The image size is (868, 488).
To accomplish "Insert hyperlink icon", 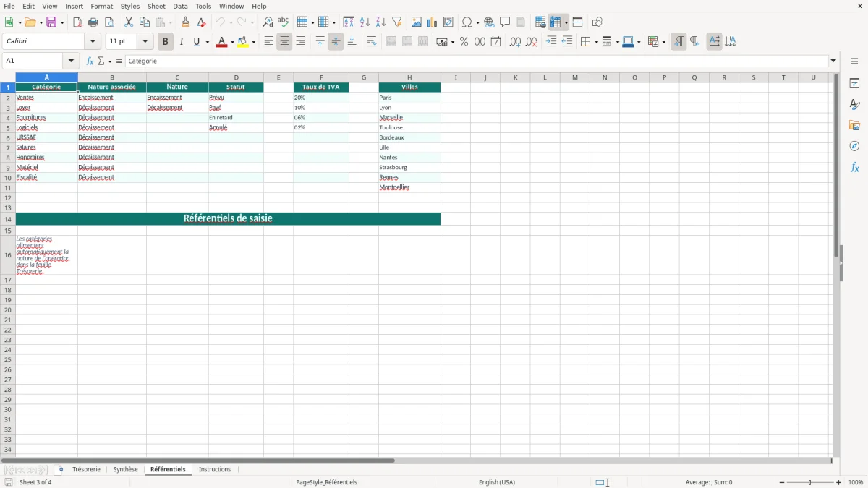I will (490, 22).
